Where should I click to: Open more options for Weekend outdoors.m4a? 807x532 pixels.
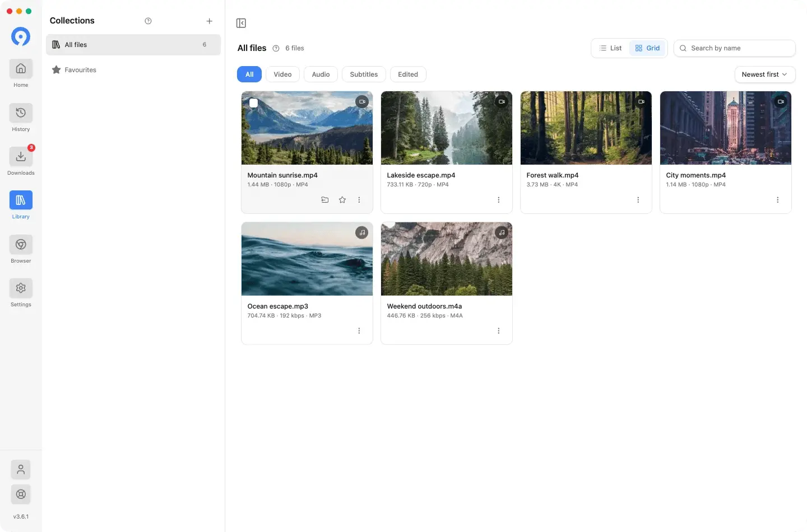tap(499, 331)
